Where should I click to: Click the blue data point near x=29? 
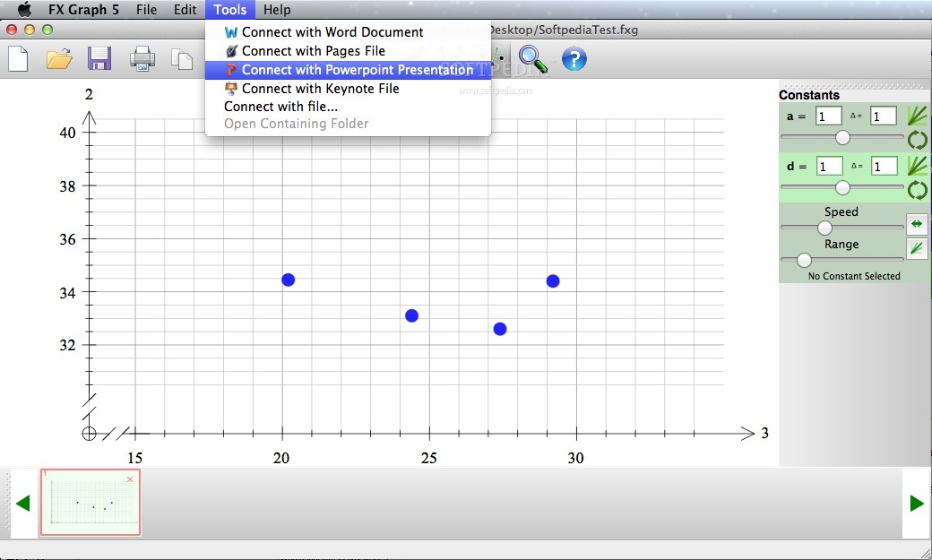point(553,281)
